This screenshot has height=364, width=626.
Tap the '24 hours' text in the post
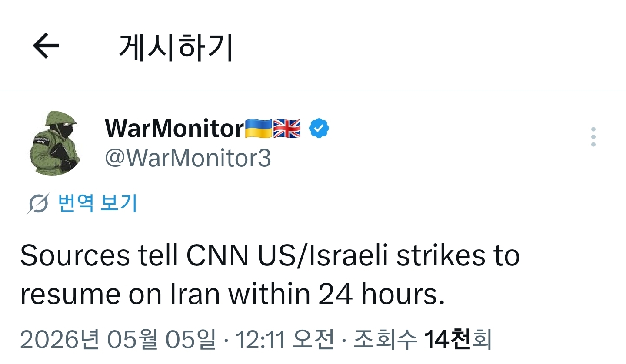pyautogui.click(x=381, y=295)
